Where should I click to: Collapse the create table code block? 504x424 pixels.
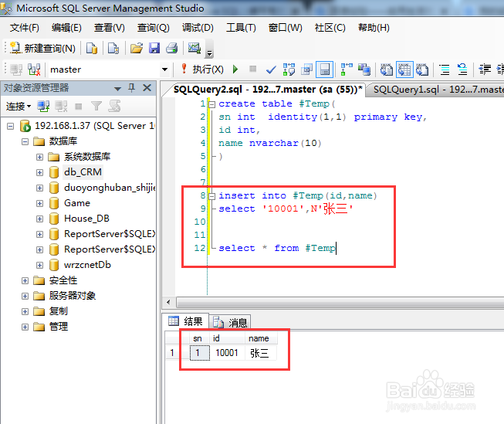pos(211,104)
